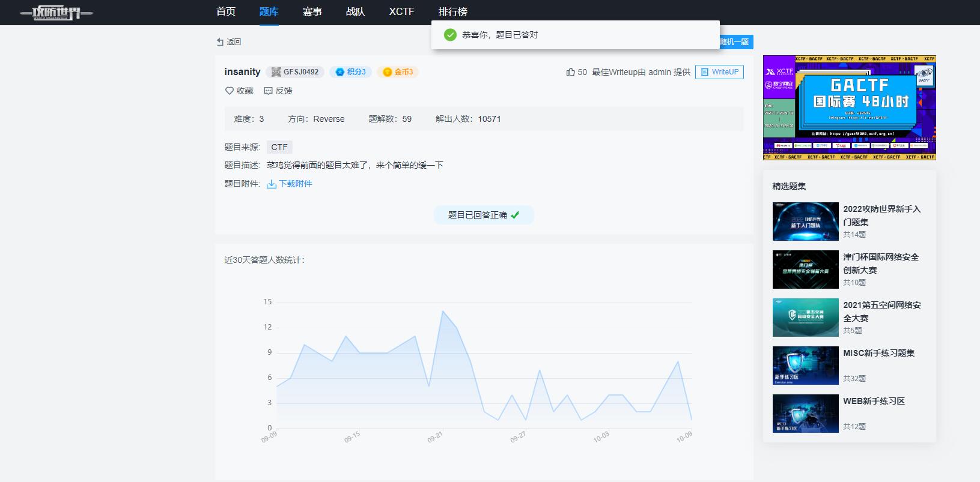980x482 pixels.
Task: Click the 金币3 coin badge
Action: click(x=398, y=72)
